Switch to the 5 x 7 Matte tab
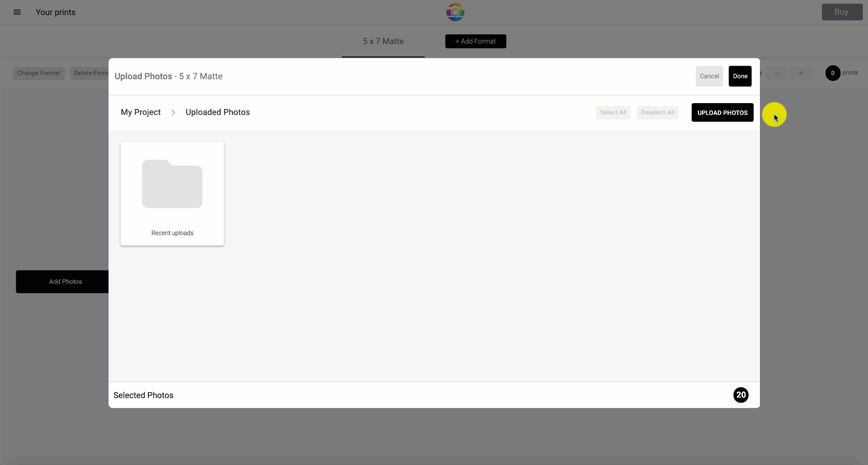Viewport: 868px width, 465px height. coord(383,41)
